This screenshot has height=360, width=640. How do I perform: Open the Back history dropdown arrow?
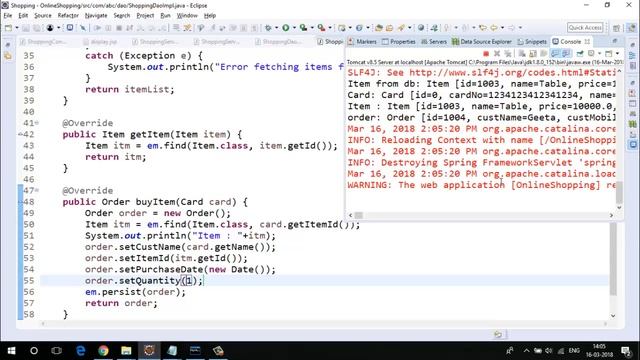click(x=502, y=28)
